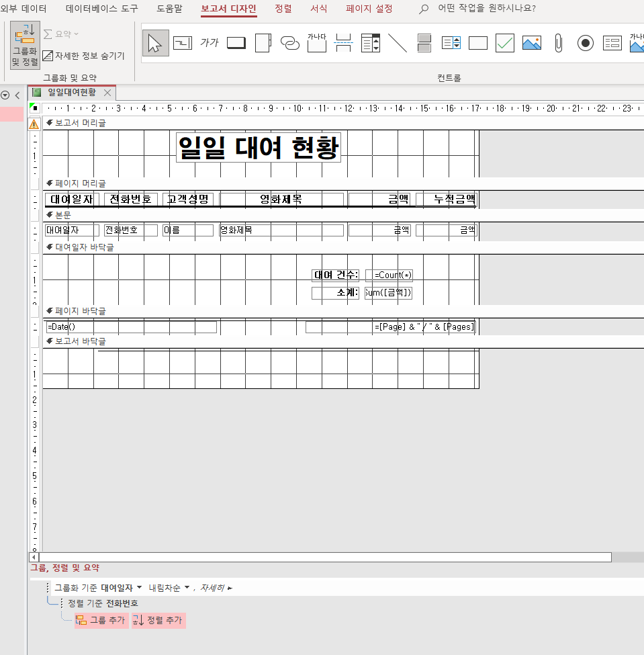Screen dimensions: 644x655
Task: Open the 정렬 ribbon tab
Action: click(x=283, y=8)
